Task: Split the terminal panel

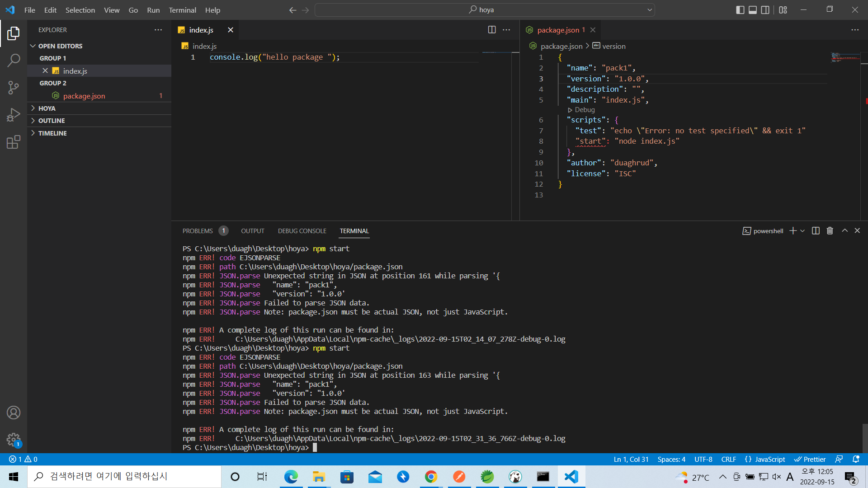Action: coord(816,231)
